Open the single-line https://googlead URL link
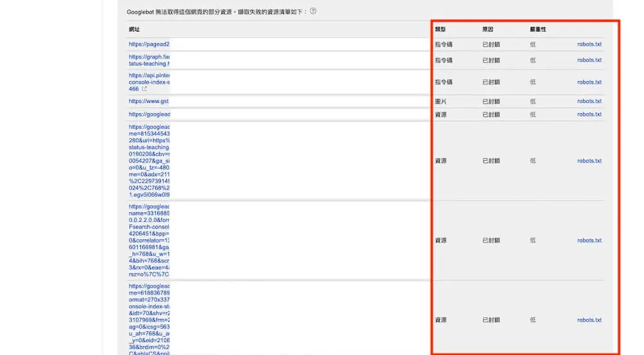The height and width of the screenshot is (355, 644). point(149,114)
